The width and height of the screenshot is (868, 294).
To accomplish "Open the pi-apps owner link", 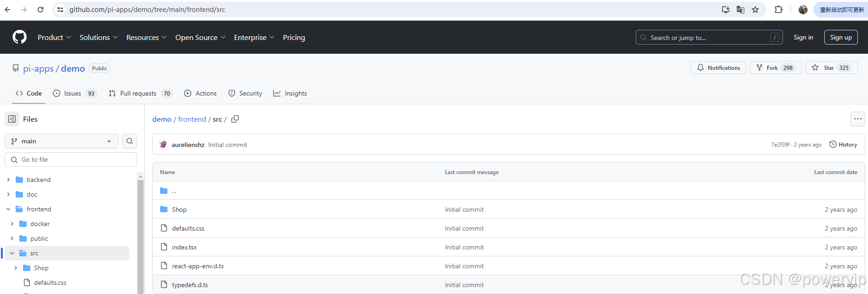I will pyautogui.click(x=39, y=68).
